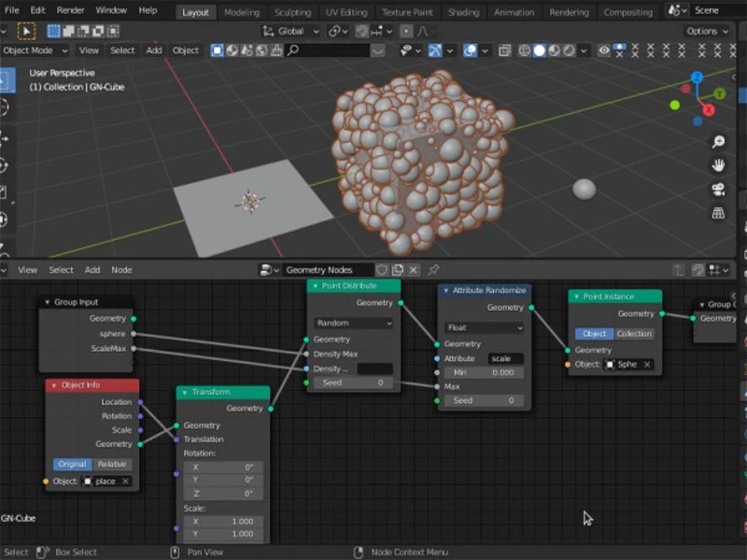Toggle proportional editing icon
Screen dimensions: 747x560
(406, 32)
